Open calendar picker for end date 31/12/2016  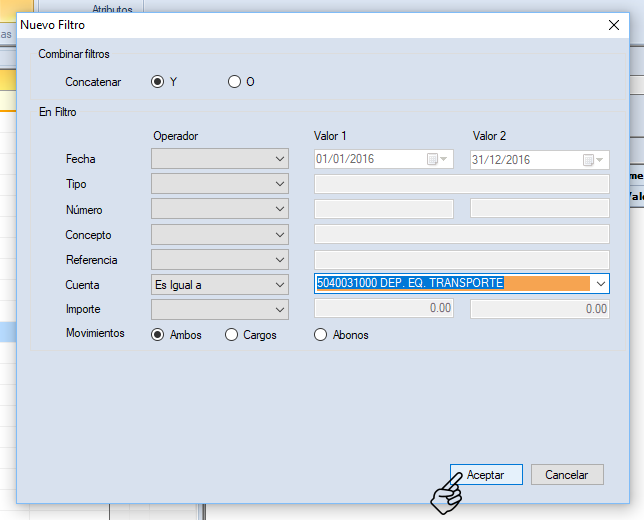594,159
